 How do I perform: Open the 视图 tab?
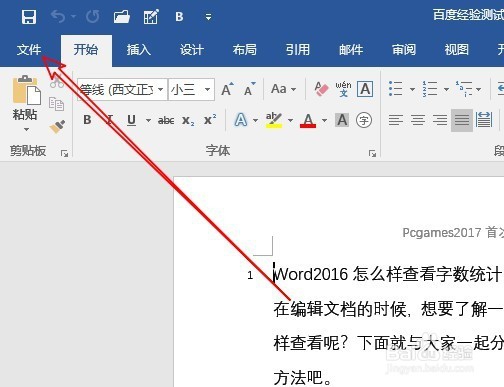pos(457,50)
